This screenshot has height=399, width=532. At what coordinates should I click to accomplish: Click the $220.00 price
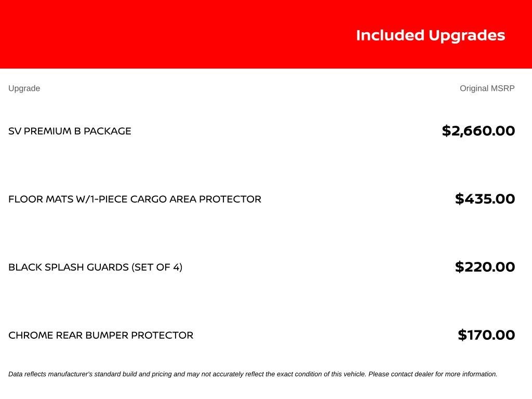coord(485,268)
